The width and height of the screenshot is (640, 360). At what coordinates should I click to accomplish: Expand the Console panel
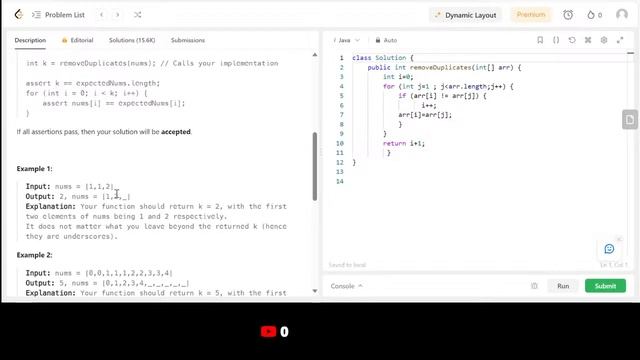click(x=347, y=286)
